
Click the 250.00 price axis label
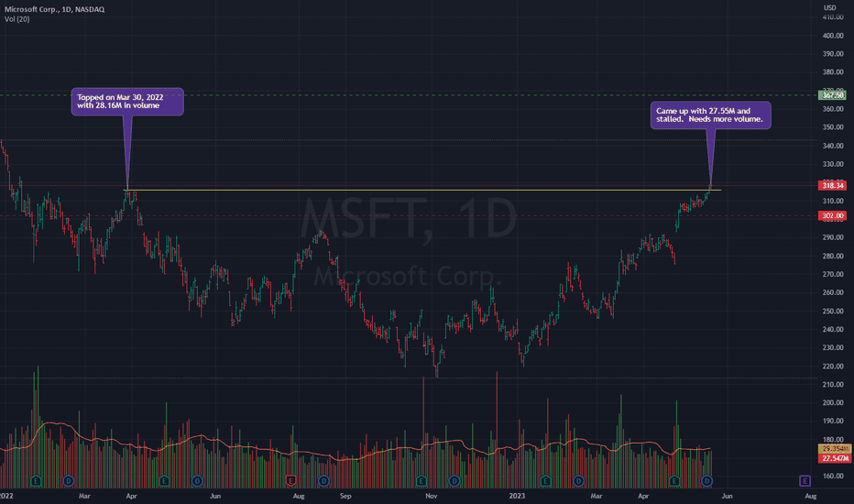coord(833,312)
